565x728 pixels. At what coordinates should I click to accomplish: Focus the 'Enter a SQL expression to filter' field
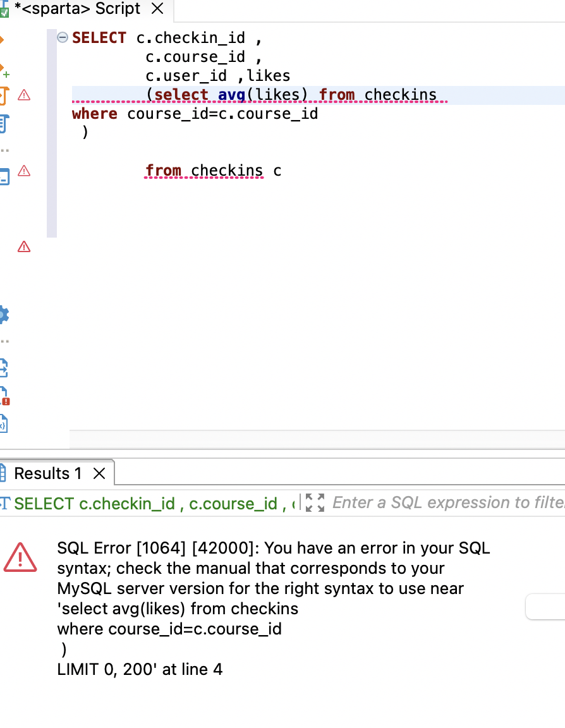pos(448,503)
